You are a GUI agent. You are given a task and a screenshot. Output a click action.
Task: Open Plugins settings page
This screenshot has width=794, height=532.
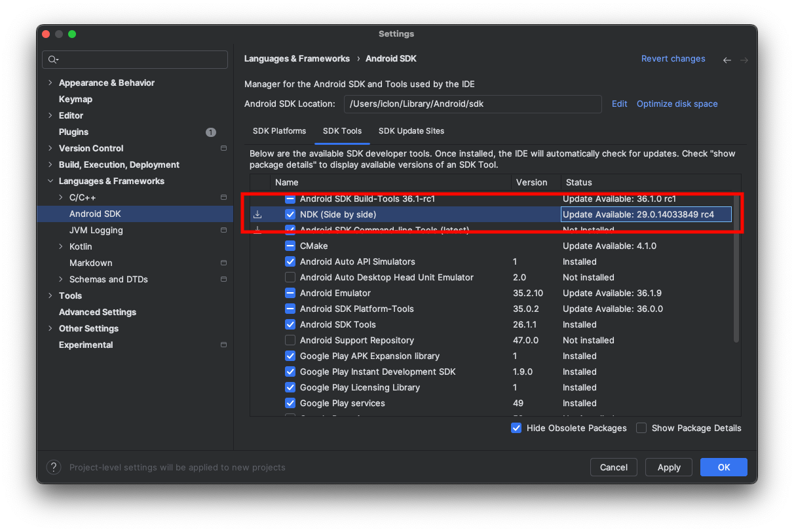pyautogui.click(x=73, y=132)
